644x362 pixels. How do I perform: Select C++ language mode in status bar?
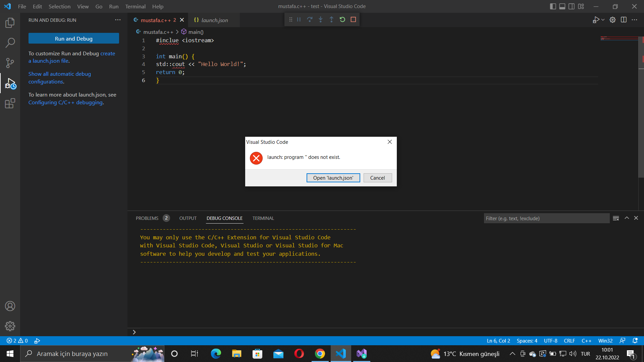pyautogui.click(x=586, y=341)
